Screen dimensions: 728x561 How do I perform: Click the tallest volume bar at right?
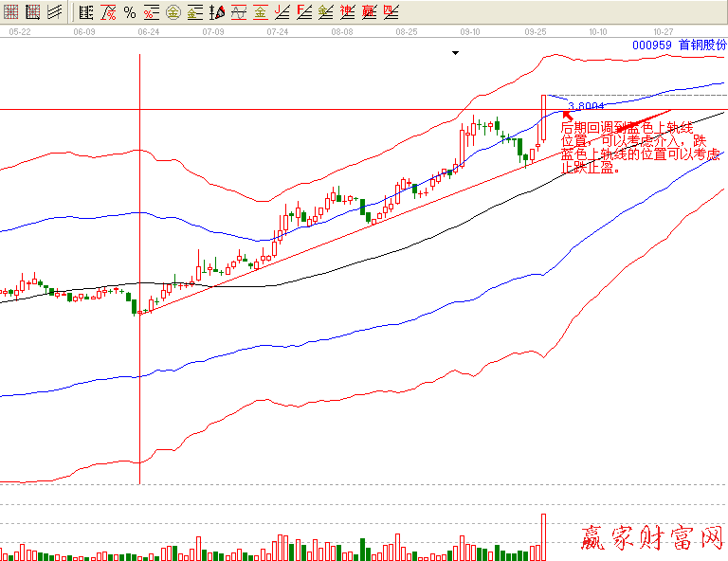tap(544, 536)
